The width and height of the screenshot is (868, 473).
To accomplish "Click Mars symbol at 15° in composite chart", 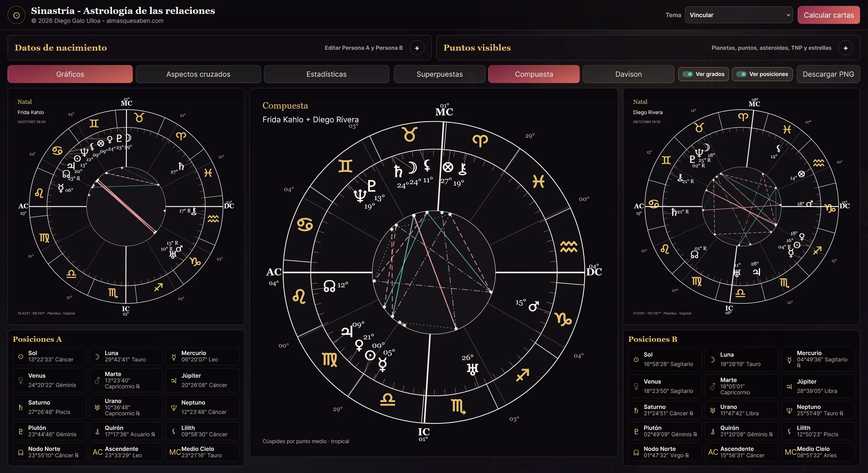I will click(534, 306).
